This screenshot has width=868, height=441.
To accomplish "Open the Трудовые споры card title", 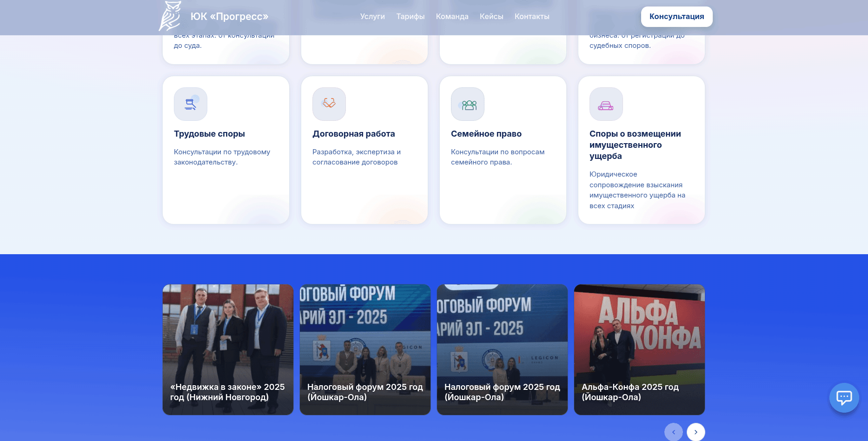I will (x=209, y=134).
